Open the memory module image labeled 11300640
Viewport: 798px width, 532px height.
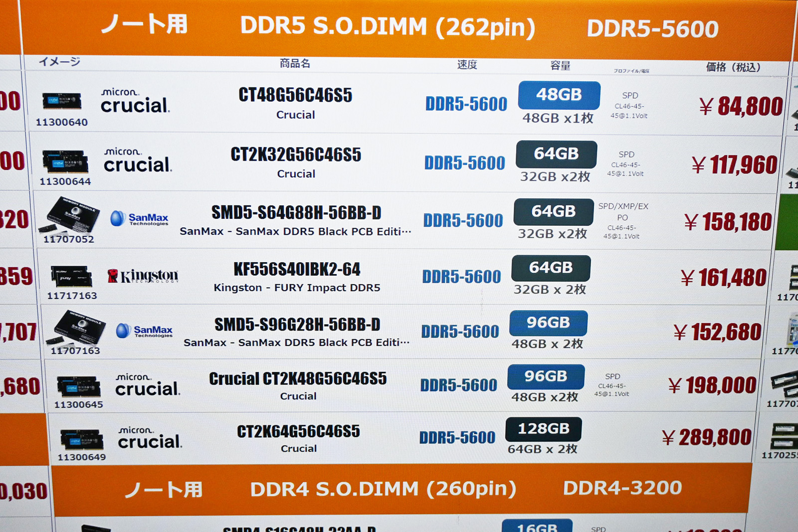pos(62,101)
